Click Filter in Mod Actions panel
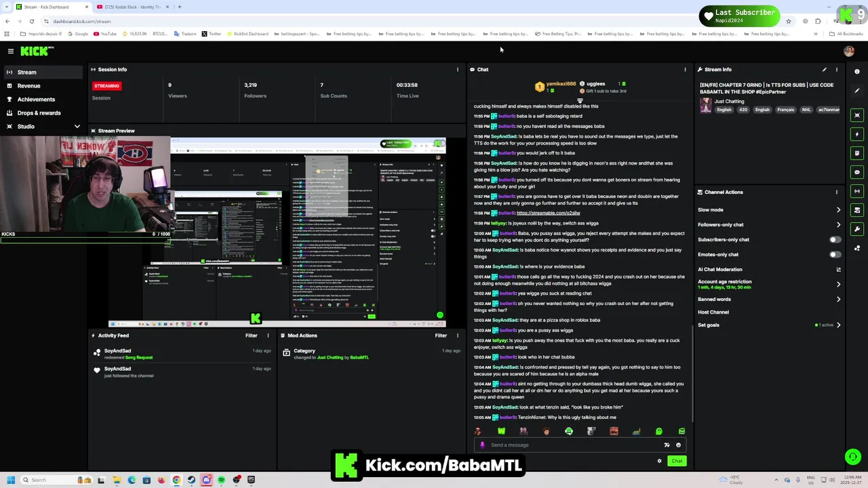This screenshot has width=868, height=488. coord(441,335)
